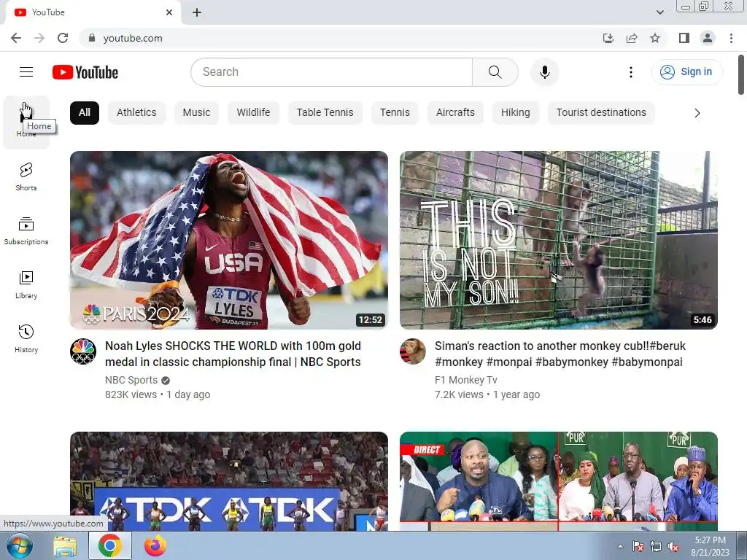Open Siman's reaction video title

pos(560,354)
